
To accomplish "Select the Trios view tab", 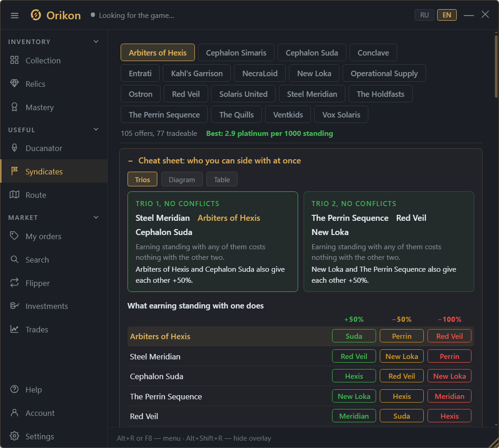I will coord(142,179).
